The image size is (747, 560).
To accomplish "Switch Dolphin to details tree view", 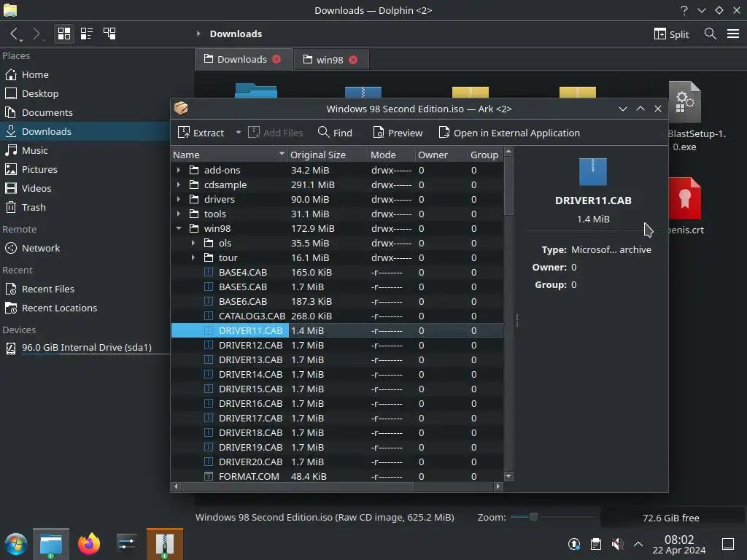I will (x=109, y=34).
